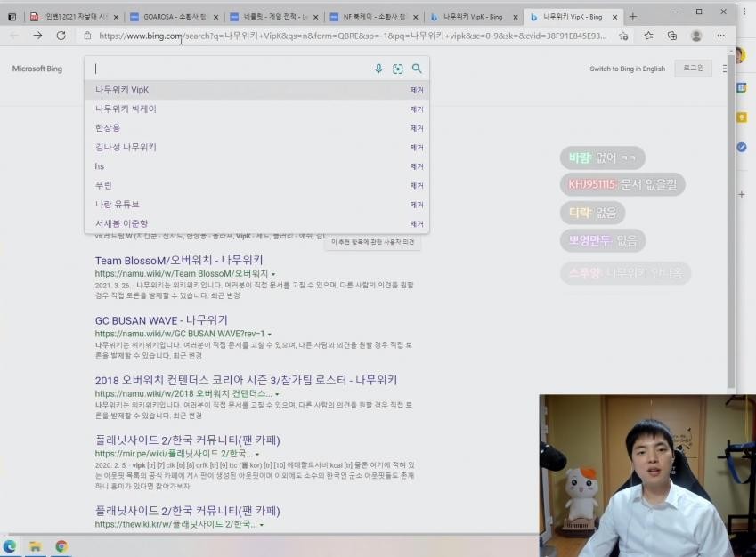Add this page to favorites icon

tap(623, 36)
